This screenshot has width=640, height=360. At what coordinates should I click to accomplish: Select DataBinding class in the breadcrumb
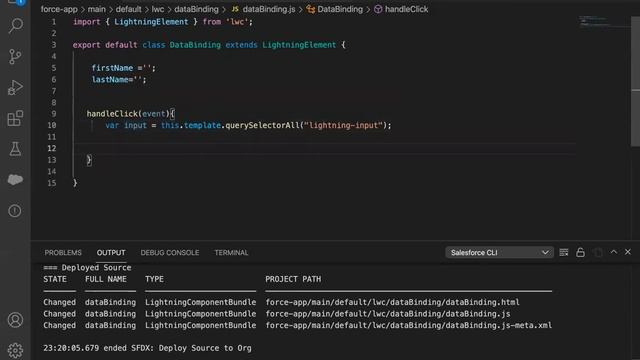click(335, 9)
